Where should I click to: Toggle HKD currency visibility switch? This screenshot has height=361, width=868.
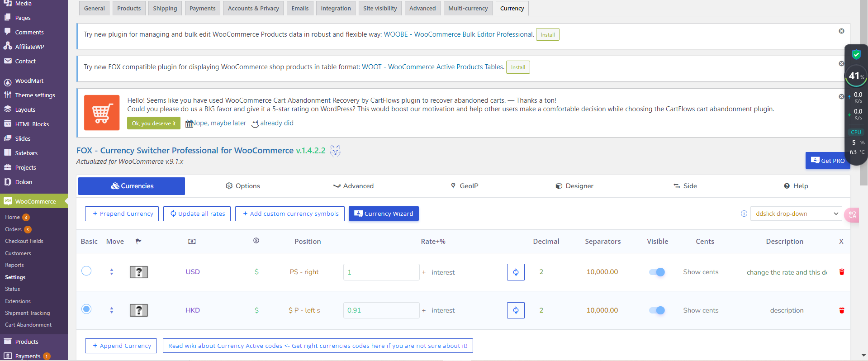[657, 310]
